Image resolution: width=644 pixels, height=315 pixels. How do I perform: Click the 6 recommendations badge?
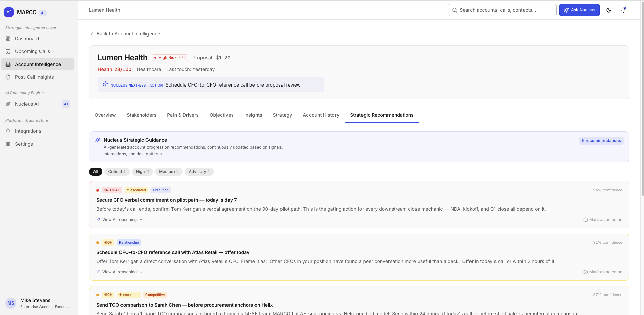(x=601, y=141)
